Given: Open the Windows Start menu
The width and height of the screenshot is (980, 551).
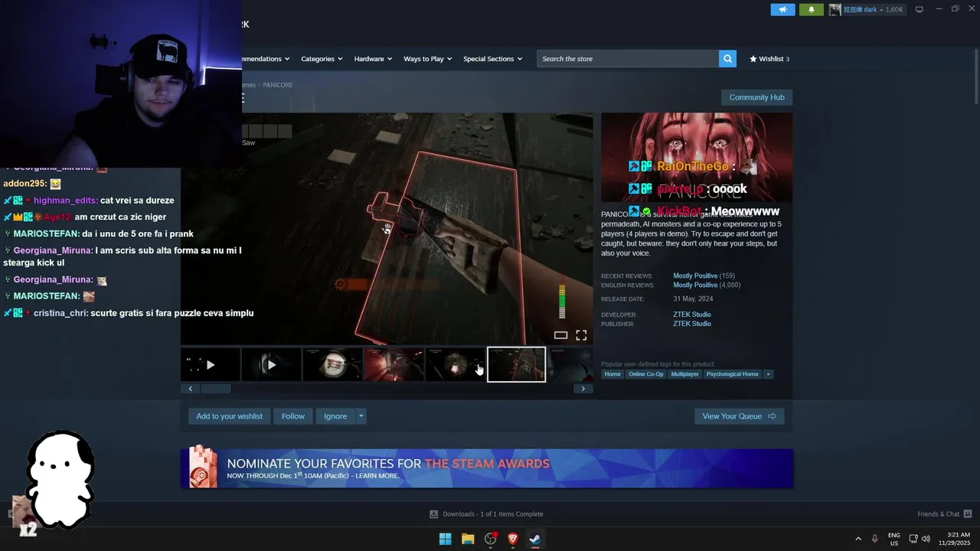Looking at the screenshot, I should (x=445, y=539).
